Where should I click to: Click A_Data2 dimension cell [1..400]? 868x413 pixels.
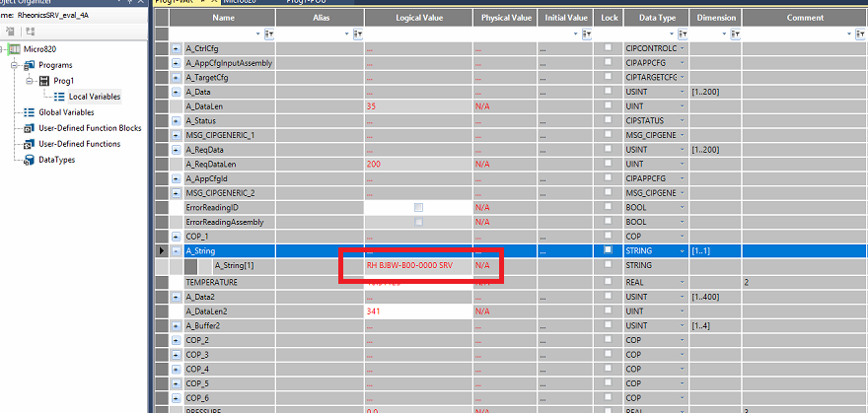[716, 297]
